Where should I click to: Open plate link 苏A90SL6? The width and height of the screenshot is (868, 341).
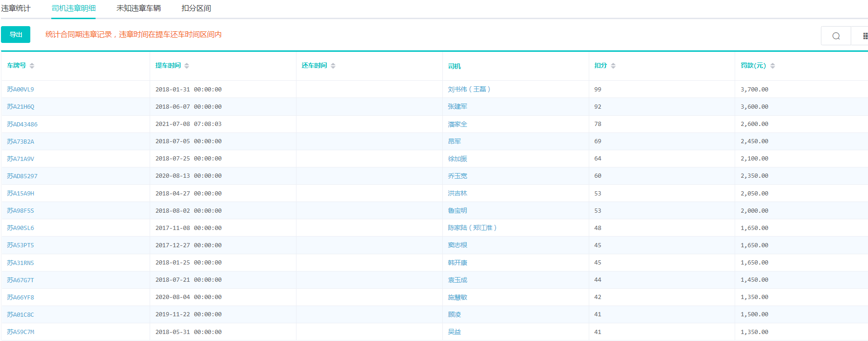(21, 228)
